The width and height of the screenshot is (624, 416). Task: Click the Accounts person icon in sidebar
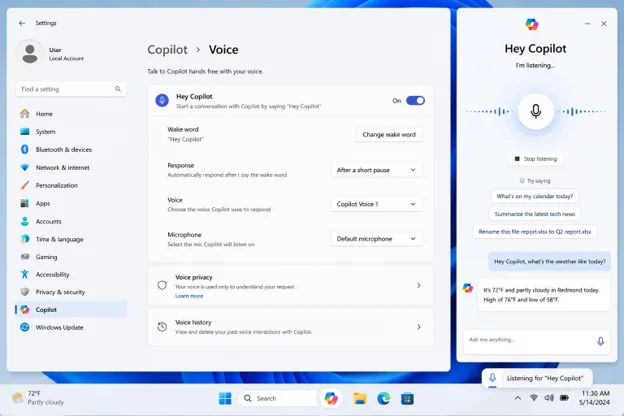25,221
